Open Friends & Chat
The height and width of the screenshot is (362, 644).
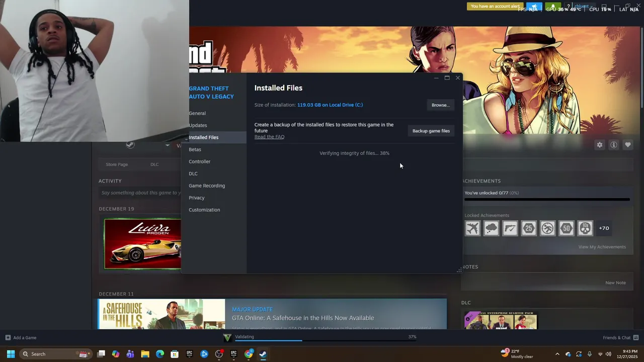point(621,337)
